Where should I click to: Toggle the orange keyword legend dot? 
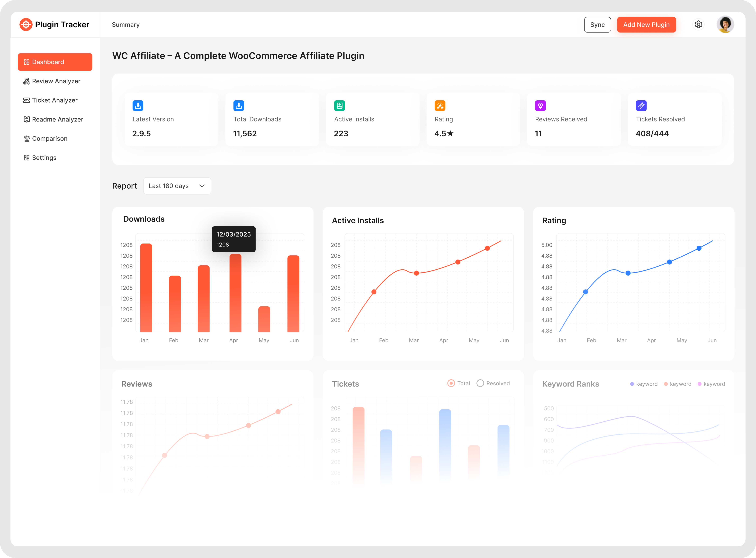click(666, 384)
